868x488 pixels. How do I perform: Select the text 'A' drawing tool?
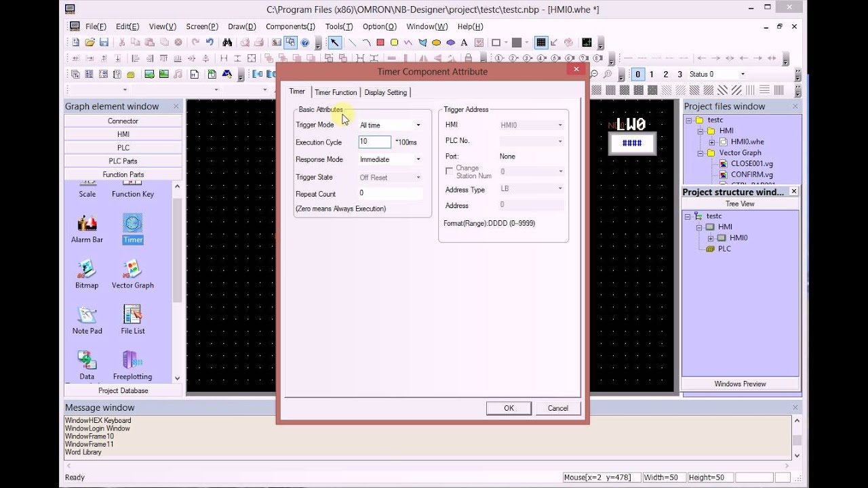click(465, 42)
